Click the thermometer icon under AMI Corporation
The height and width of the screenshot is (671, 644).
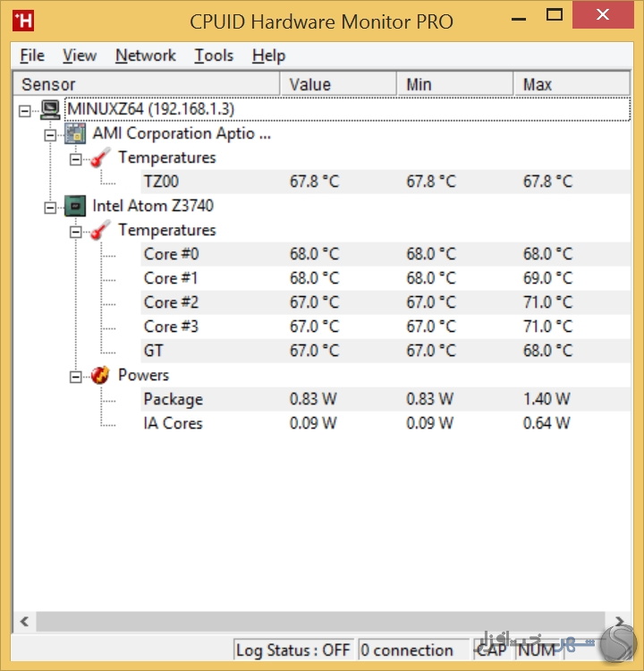100,157
